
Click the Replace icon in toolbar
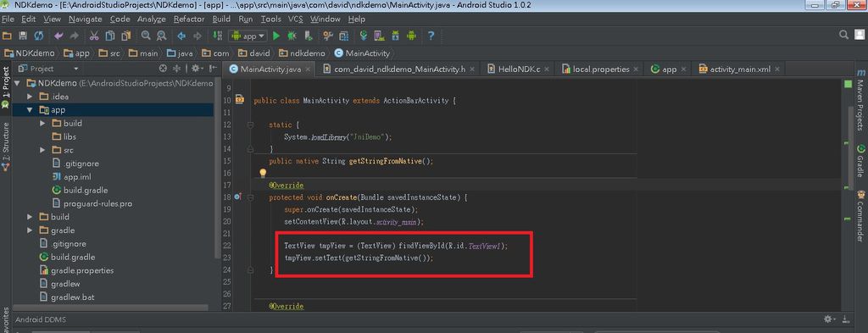point(162,36)
